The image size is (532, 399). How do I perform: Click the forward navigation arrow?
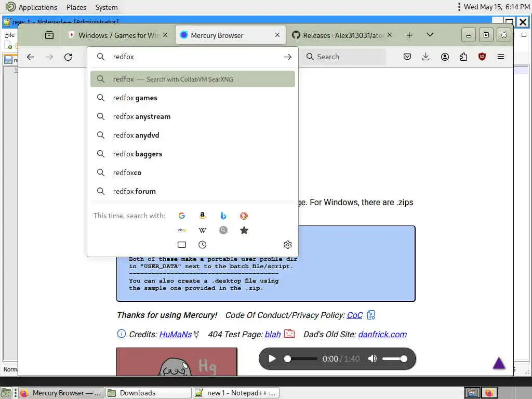point(49,57)
